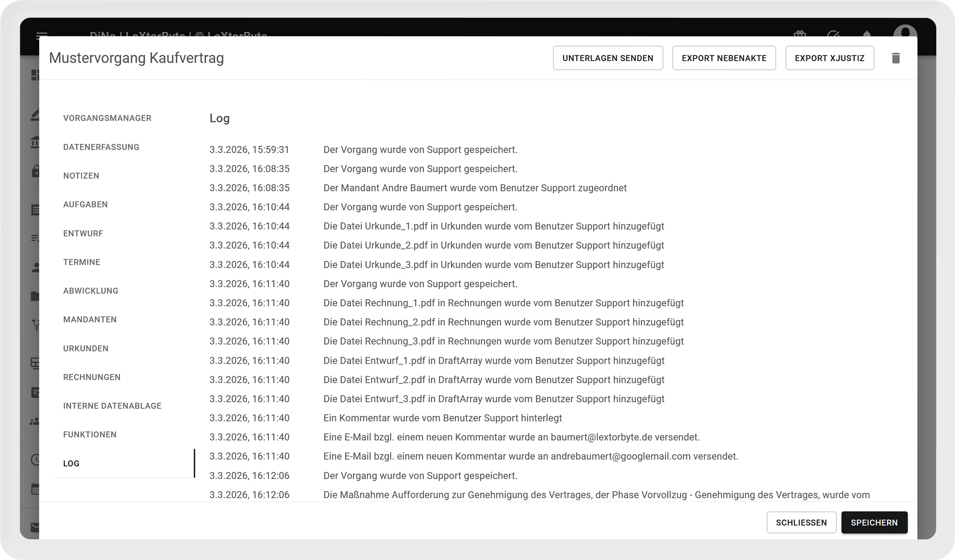955x560 pixels.
Task: Open the Entwurf section
Action: point(83,233)
